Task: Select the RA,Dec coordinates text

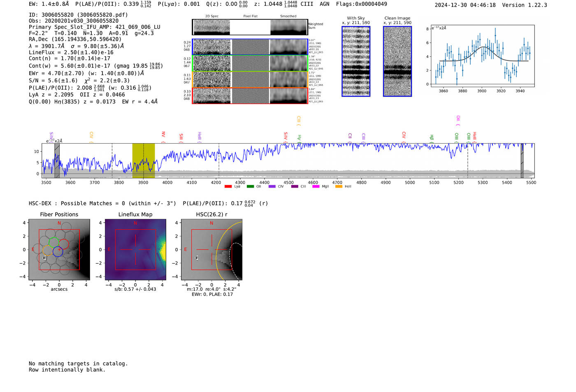Action: [x=75, y=39]
